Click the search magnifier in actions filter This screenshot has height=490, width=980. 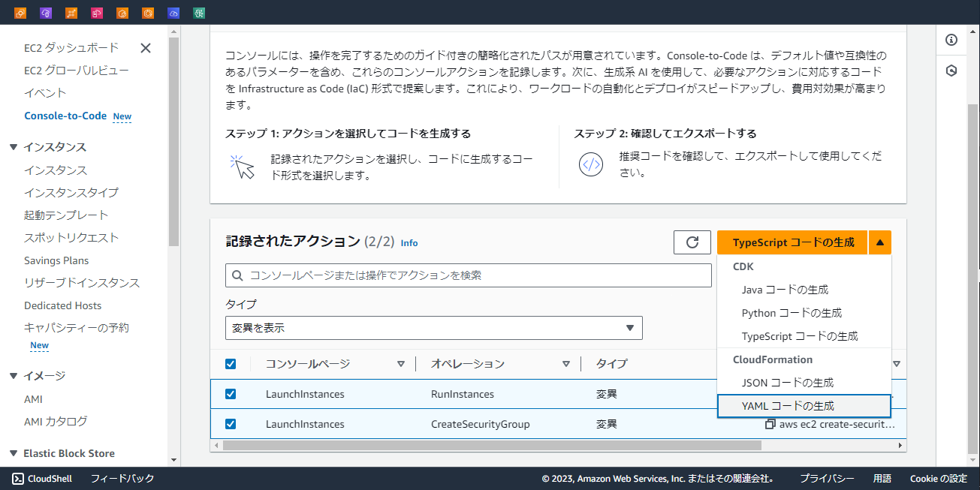(238, 275)
